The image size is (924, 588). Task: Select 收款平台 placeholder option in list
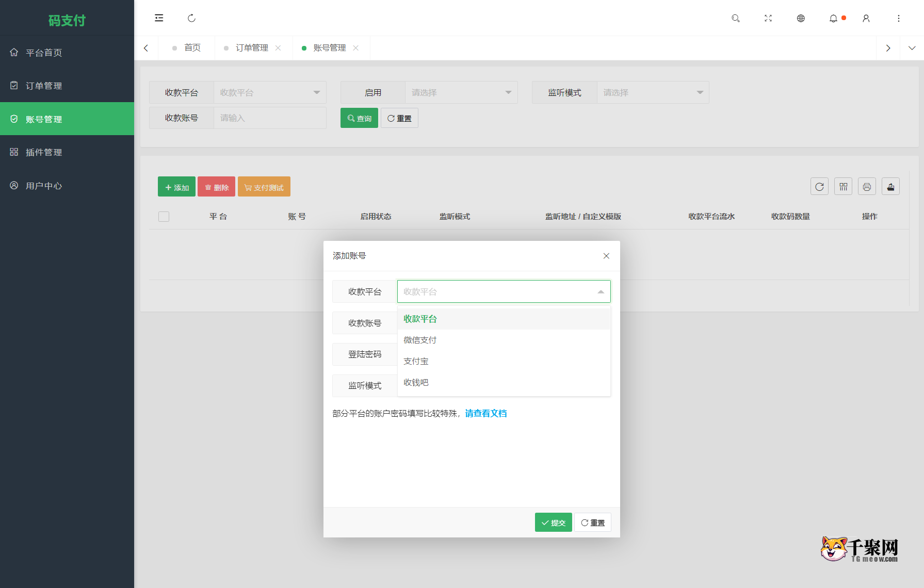point(504,319)
